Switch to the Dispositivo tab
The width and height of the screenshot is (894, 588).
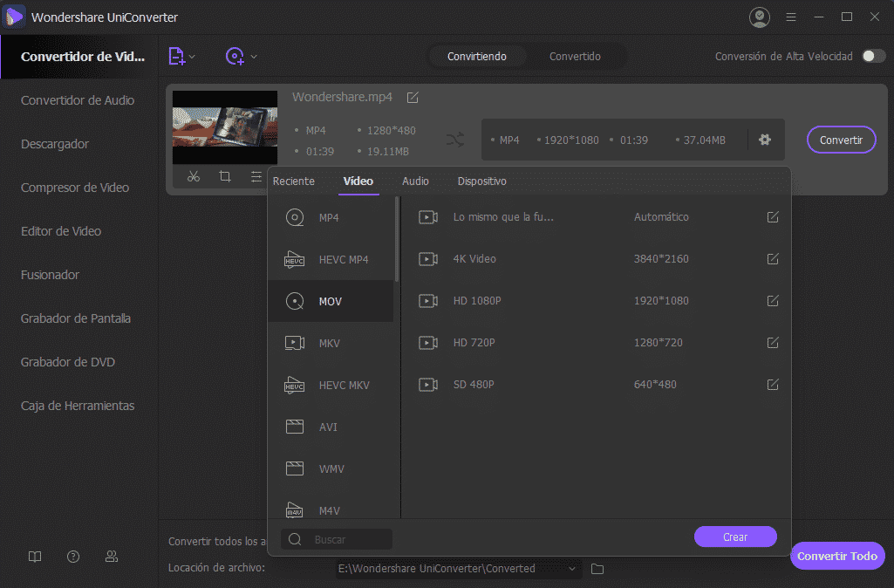[x=481, y=181]
